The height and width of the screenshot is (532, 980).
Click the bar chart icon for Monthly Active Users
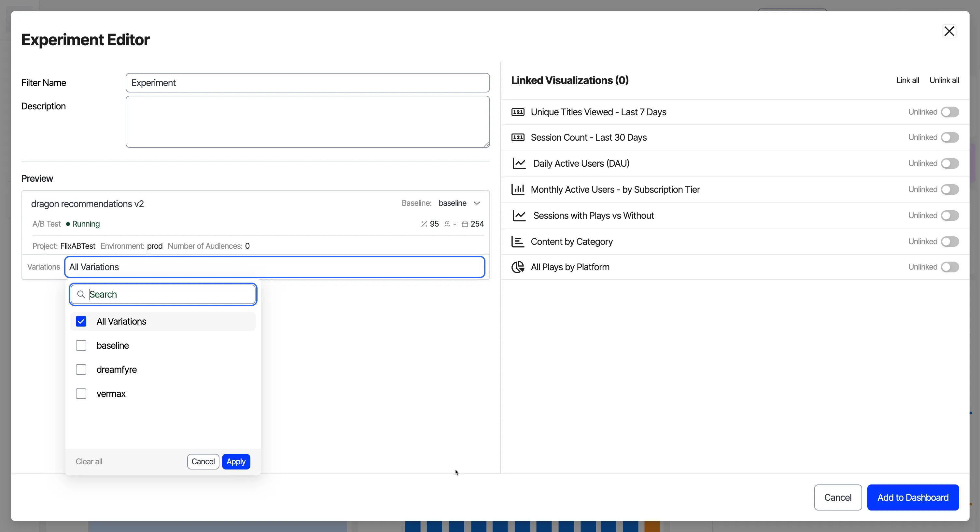click(518, 189)
